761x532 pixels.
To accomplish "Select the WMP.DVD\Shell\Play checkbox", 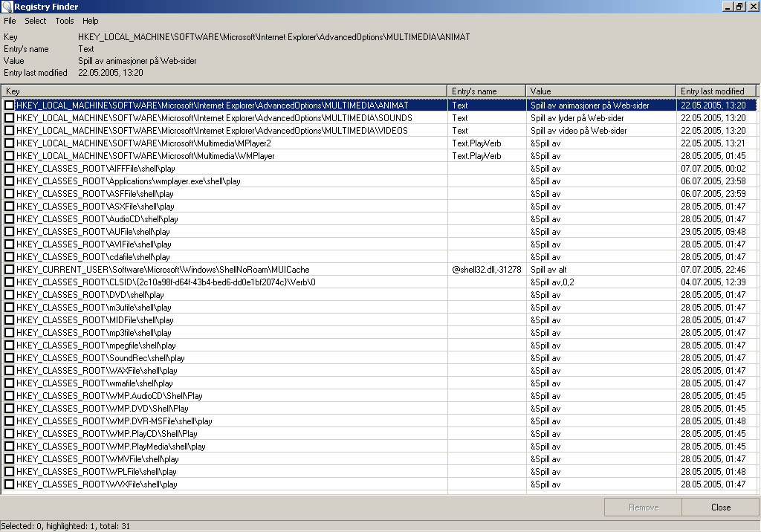I will [x=9, y=408].
